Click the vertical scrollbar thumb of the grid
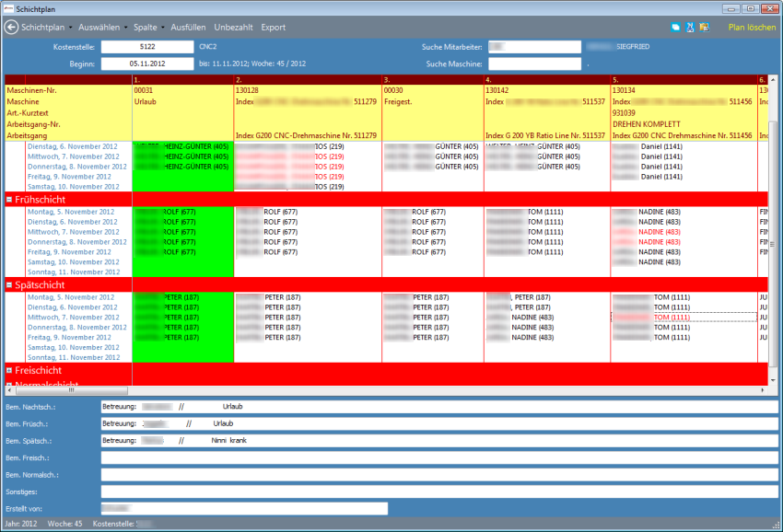783x532 pixels. tap(773, 245)
